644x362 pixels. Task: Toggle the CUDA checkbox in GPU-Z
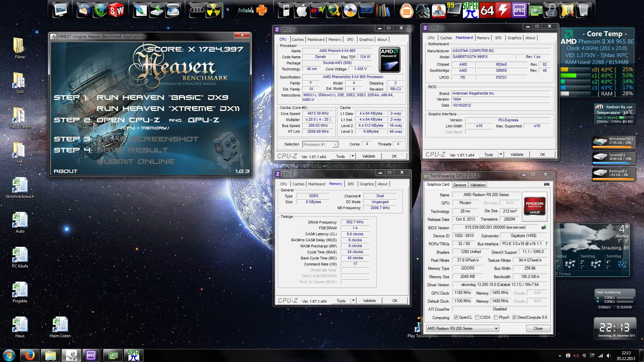pos(477,317)
